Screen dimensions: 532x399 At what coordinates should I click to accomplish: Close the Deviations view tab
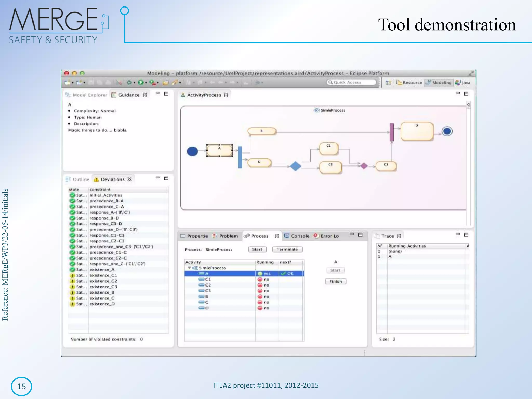tap(130, 179)
